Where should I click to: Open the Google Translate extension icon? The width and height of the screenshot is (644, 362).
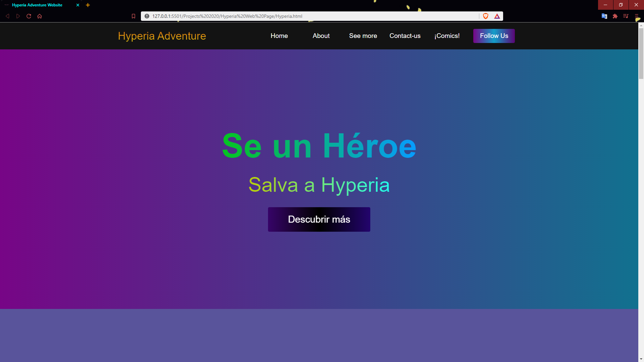pos(604,16)
